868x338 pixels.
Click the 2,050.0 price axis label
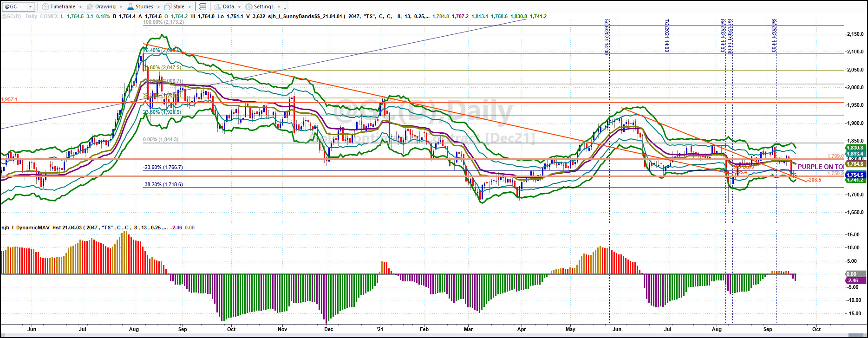click(x=855, y=70)
